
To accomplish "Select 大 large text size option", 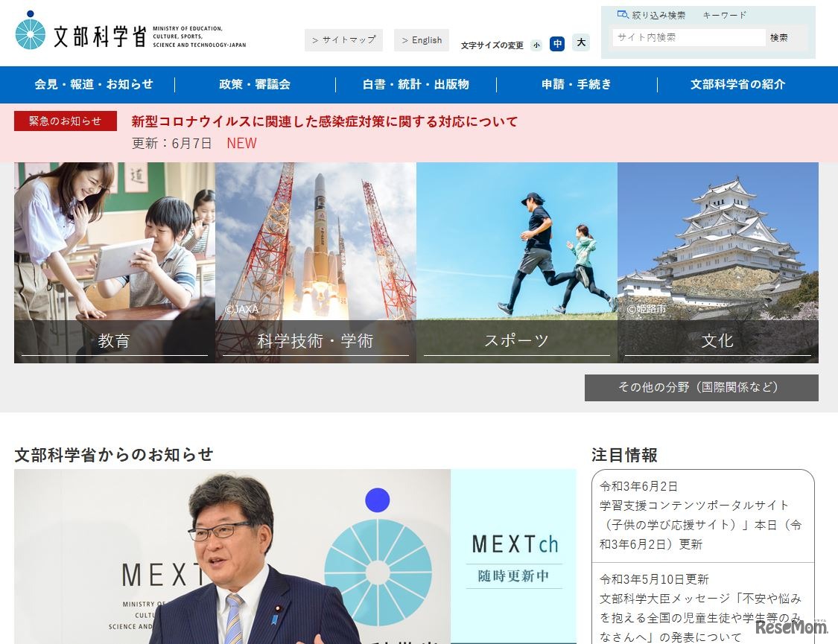I will 580,43.
